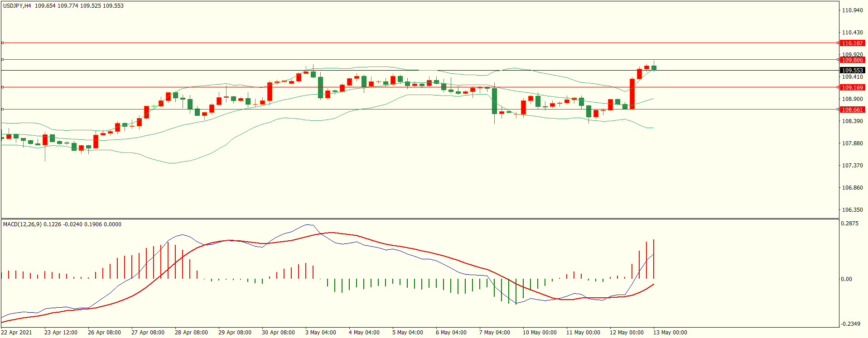Click the 0.2875 MACD scale value

coord(849,224)
